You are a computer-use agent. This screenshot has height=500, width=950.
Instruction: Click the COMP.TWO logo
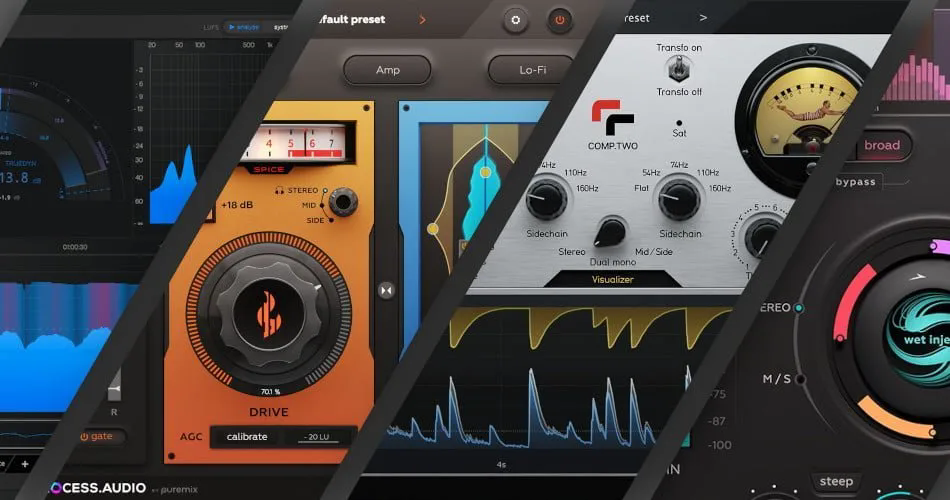point(613,125)
